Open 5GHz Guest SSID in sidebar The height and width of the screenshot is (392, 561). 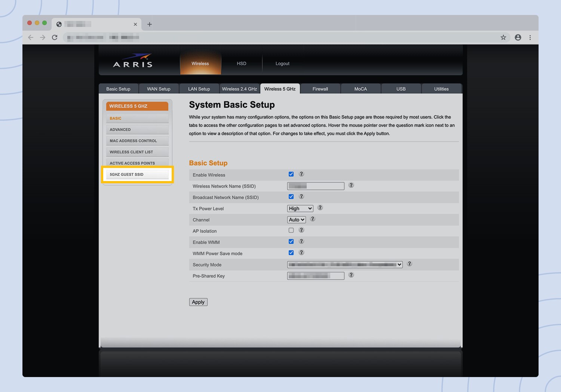pyautogui.click(x=137, y=175)
